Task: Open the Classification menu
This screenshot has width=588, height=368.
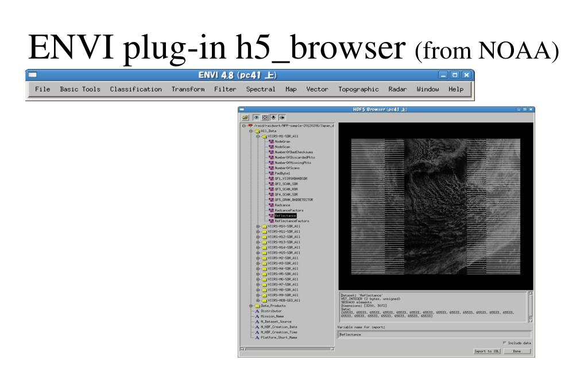Action: pos(136,89)
